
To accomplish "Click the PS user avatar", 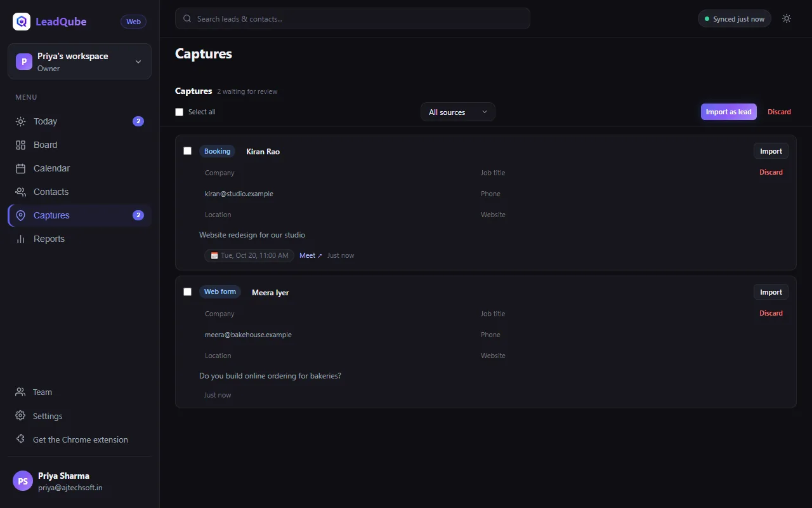I will (x=23, y=481).
